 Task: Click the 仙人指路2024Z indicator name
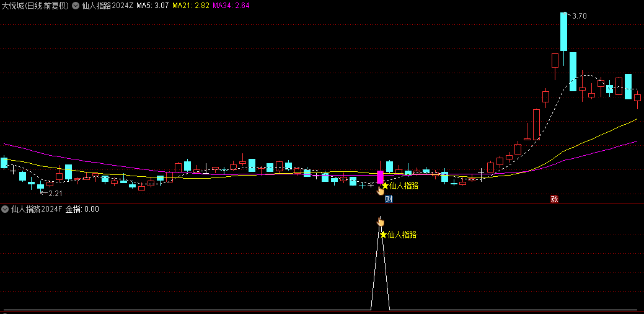point(107,6)
